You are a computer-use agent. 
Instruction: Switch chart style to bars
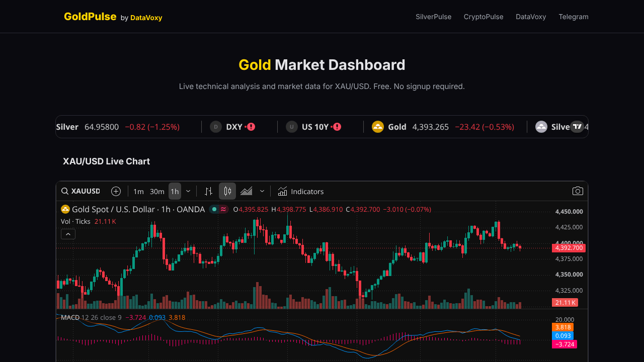click(209, 191)
